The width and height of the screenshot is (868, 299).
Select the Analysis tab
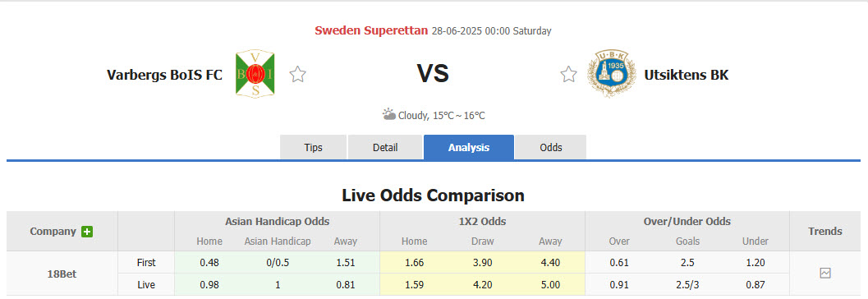pyautogui.click(x=469, y=147)
